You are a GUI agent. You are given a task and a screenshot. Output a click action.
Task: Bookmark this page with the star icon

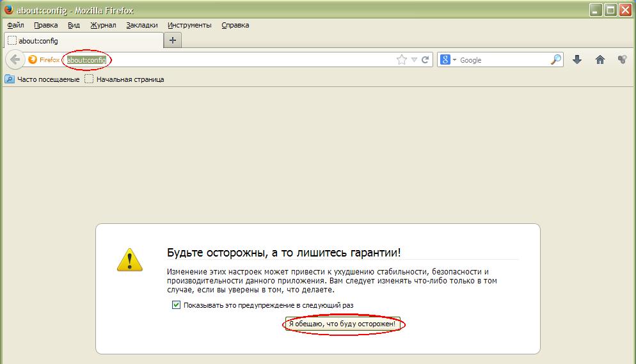(x=402, y=60)
